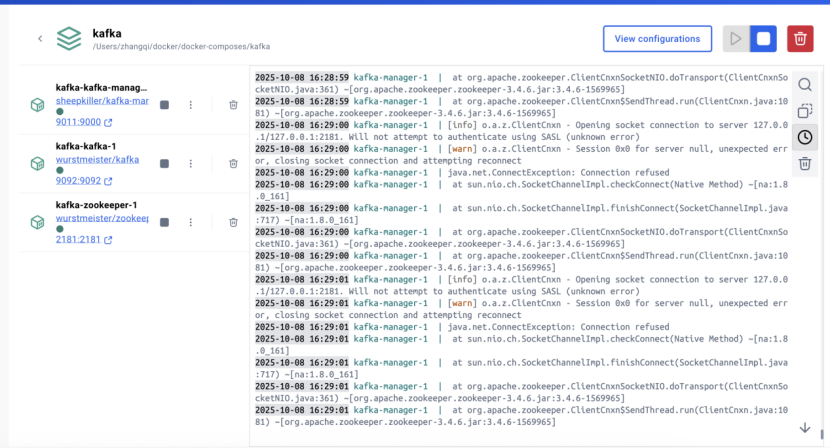
Task: Stop the kafka-kafka-manager container
Action: pos(165,105)
